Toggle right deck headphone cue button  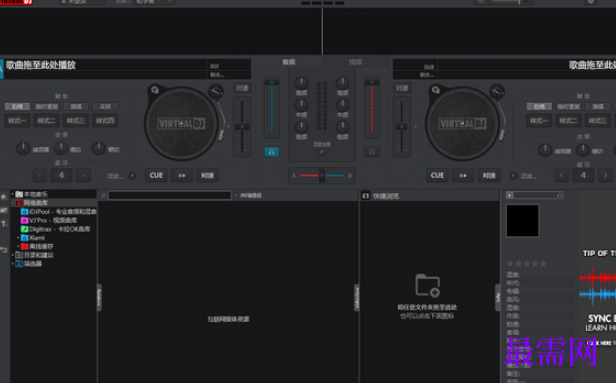pyautogui.click(x=372, y=152)
